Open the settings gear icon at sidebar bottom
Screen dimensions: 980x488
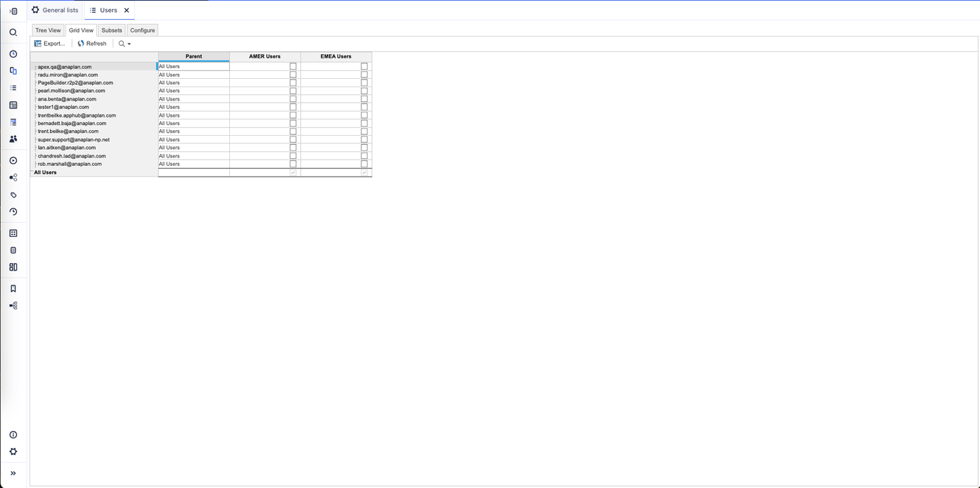[13, 451]
